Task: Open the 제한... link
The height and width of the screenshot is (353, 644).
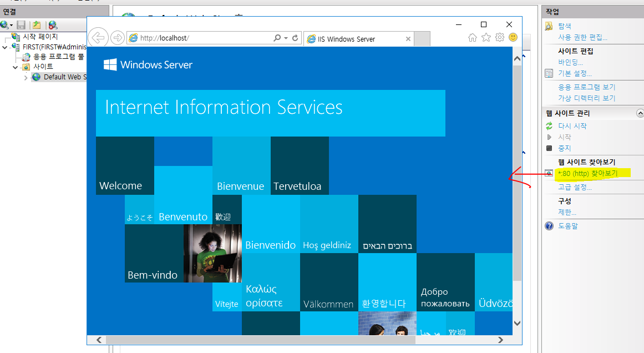Action: click(x=567, y=212)
